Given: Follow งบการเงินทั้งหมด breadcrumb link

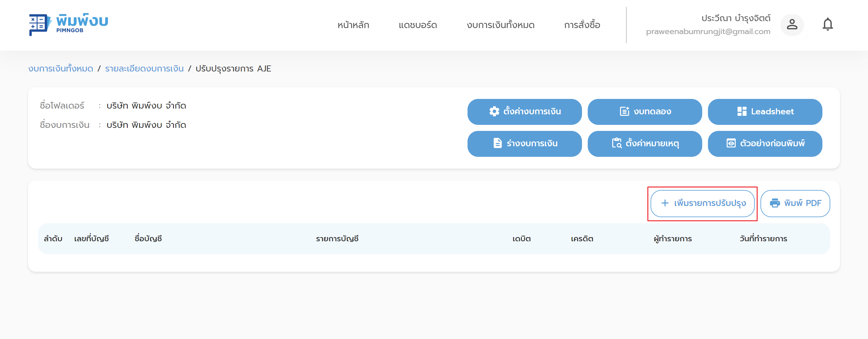Looking at the screenshot, I should pyautogui.click(x=61, y=69).
